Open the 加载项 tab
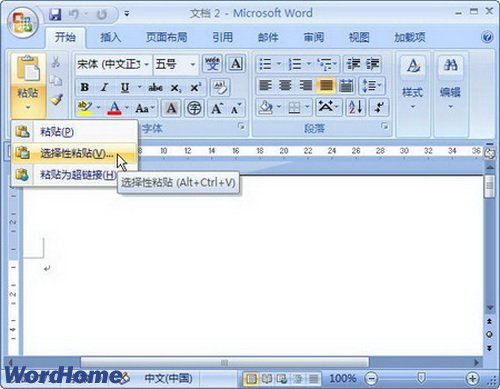Image resolution: width=500 pixels, height=389 pixels. (410, 37)
